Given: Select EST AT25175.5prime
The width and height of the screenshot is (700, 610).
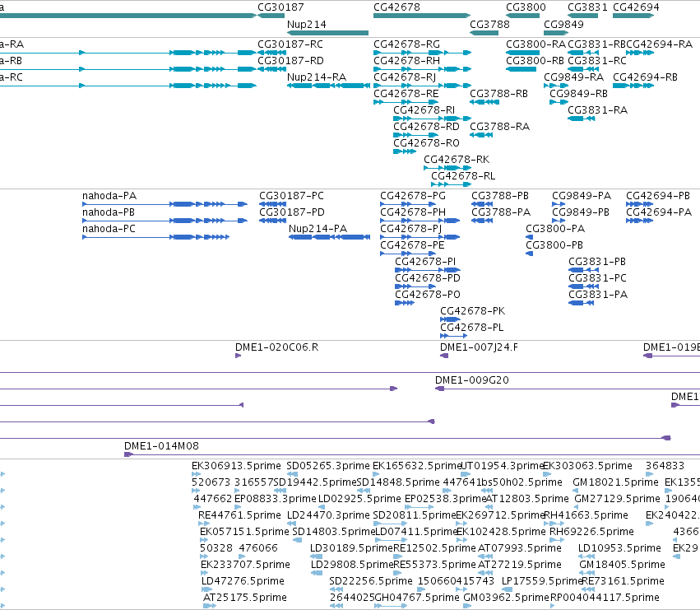Looking at the screenshot, I should coord(244,598).
